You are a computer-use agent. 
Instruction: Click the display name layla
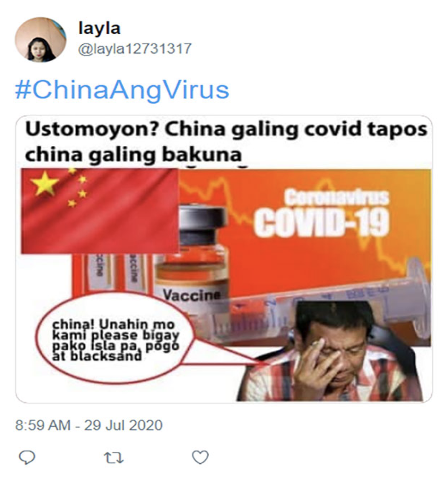99,28
